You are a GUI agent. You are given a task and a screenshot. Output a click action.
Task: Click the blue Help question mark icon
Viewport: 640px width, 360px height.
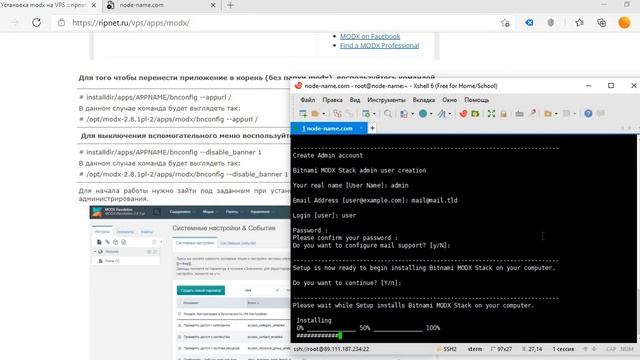point(588,113)
